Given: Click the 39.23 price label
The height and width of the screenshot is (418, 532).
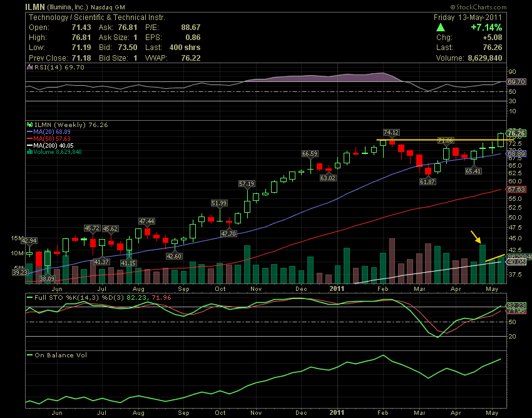Looking at the screenshot, I should tap(20, 272).
